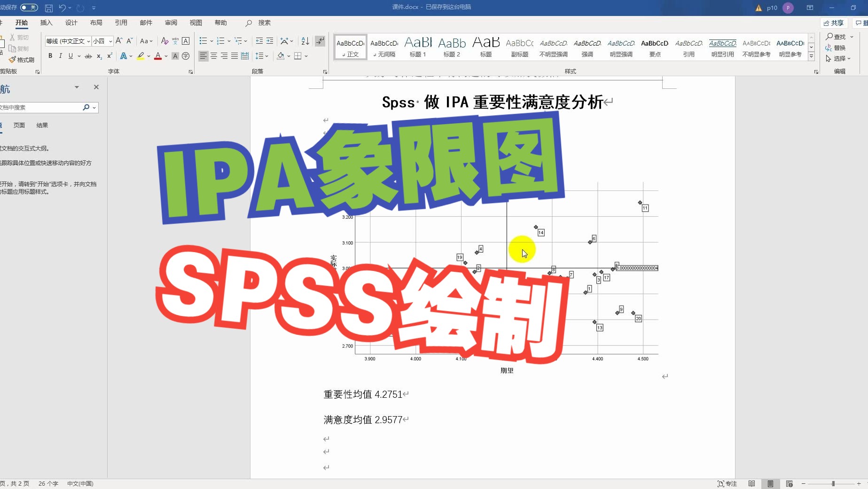Click the Numbering list icon
Screen dimensions: 868x489
220,41
